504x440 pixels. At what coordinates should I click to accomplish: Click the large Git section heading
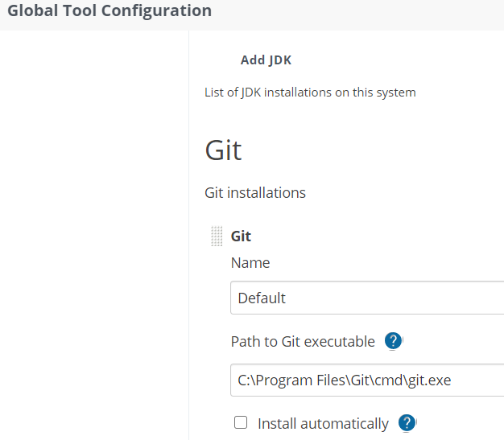[224, 150]
